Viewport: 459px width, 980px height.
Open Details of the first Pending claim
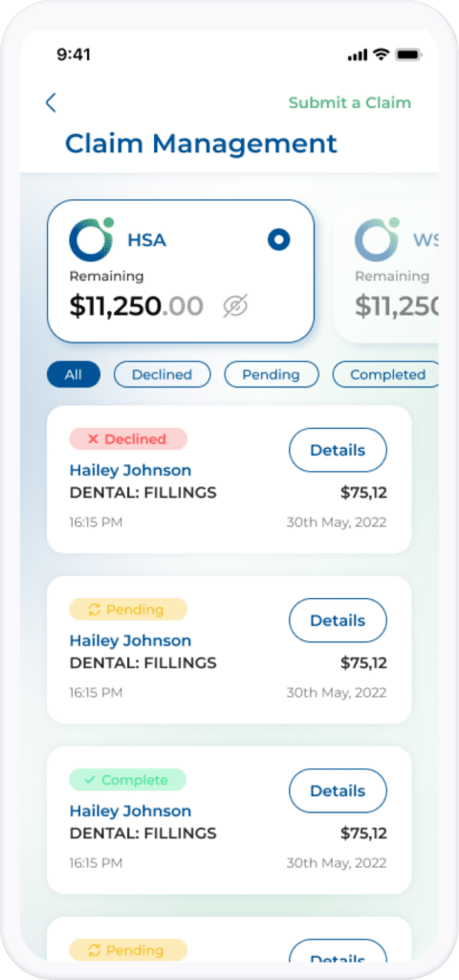[338, 620]
